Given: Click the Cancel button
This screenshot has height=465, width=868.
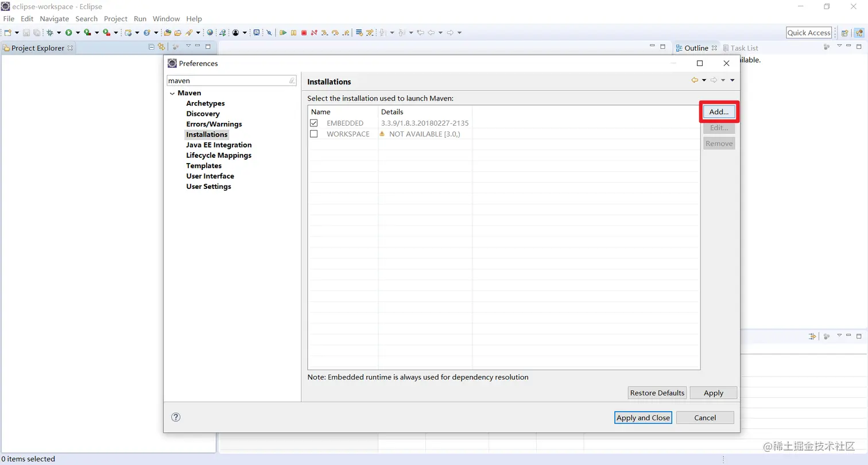Looking at the screenshot, I should point(705,418).
